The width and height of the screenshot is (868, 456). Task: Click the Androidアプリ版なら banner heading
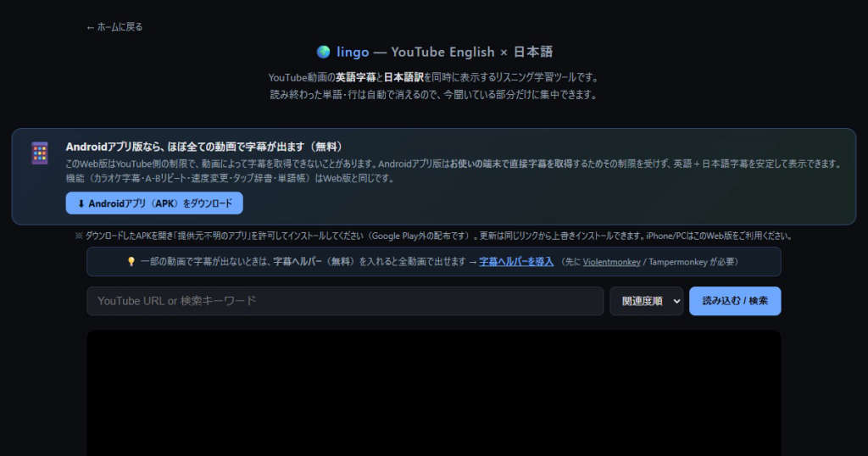tap(204, 147)
